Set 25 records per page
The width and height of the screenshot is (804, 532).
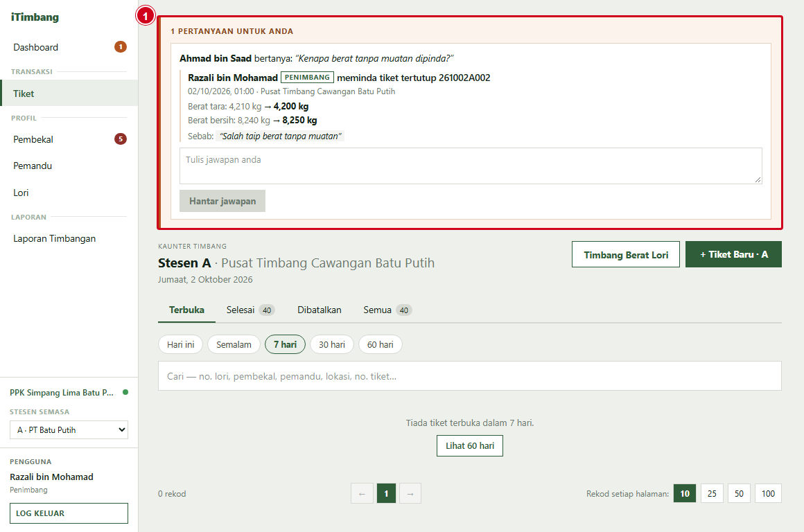713,494
